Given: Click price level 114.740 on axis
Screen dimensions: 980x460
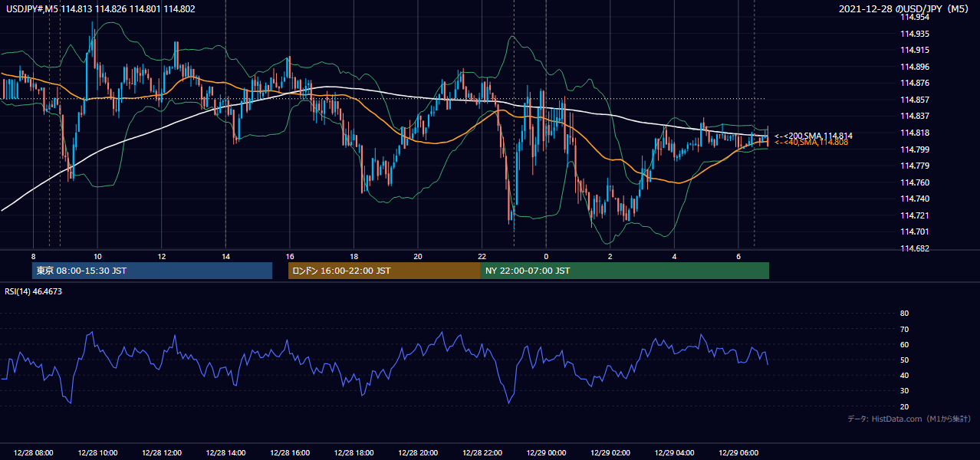Looking at the screenshot, I should pyautogui.click(x=914, y=199).
